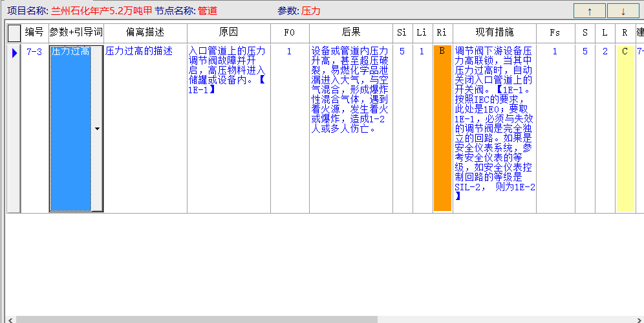Click the Si column header
The image size is (644, 323).
[402, 33]
